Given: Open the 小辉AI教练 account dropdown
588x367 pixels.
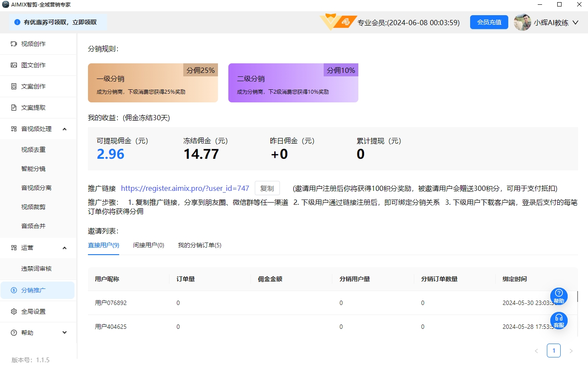Looking at the screenshot, I should (575, 23).
